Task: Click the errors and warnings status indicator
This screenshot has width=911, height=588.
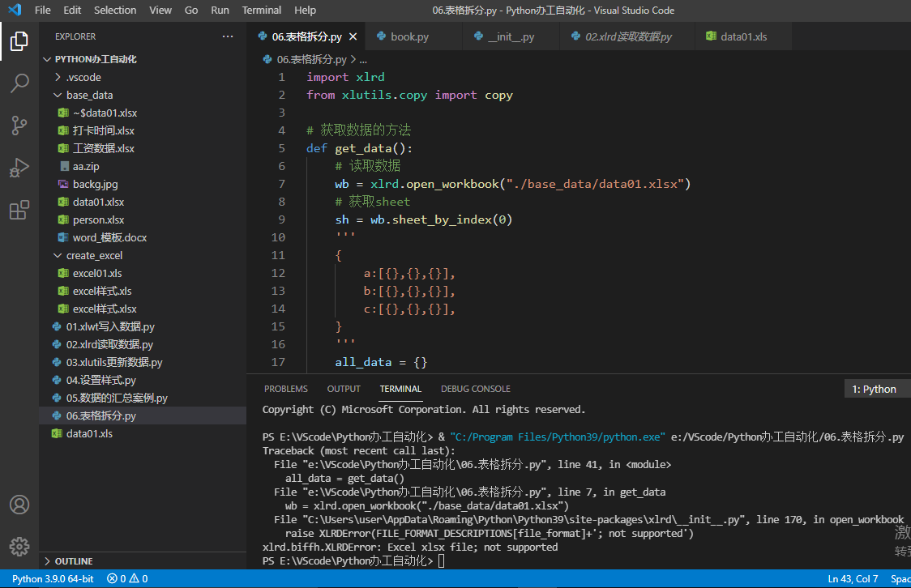Action: 127,579
